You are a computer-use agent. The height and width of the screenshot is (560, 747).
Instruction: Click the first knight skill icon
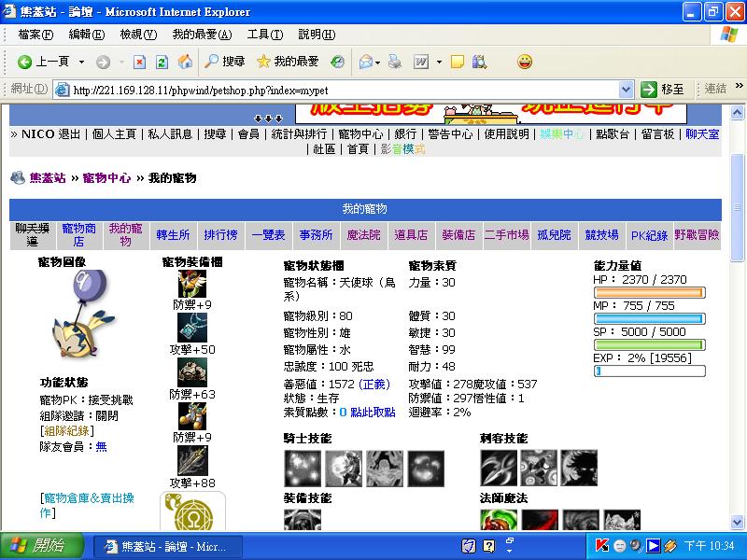[x=302, y=468]
